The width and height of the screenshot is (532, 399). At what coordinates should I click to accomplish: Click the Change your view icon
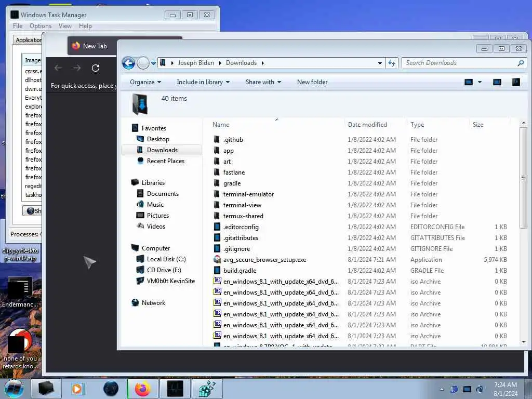click(x=469, y=82)
